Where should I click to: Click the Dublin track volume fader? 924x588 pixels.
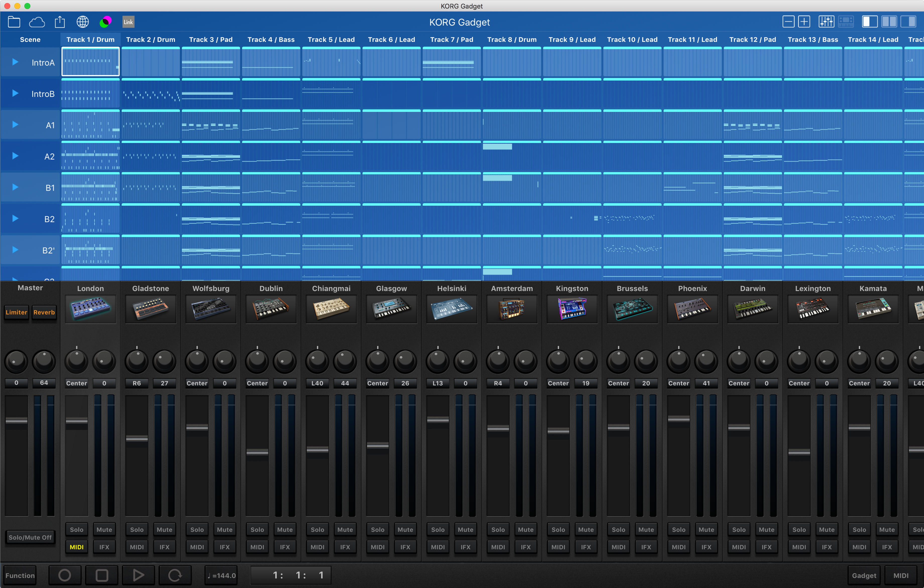tap(257, 452)
